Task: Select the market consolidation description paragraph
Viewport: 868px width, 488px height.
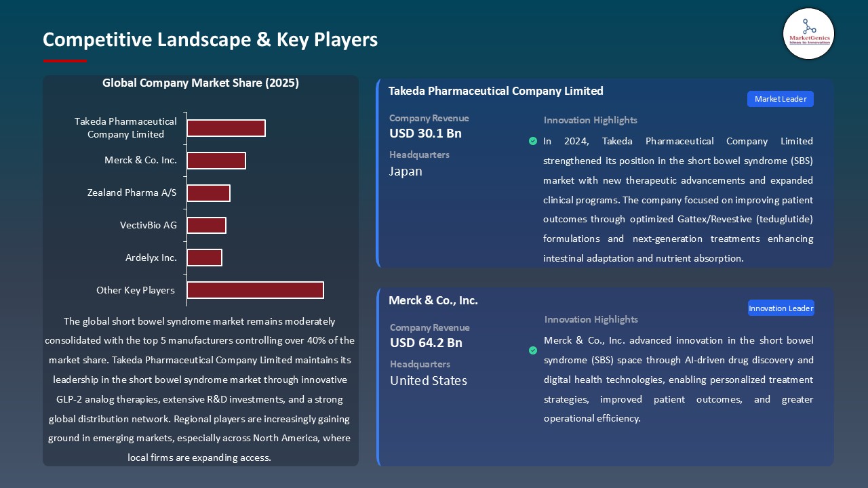Action: (201, 390)
